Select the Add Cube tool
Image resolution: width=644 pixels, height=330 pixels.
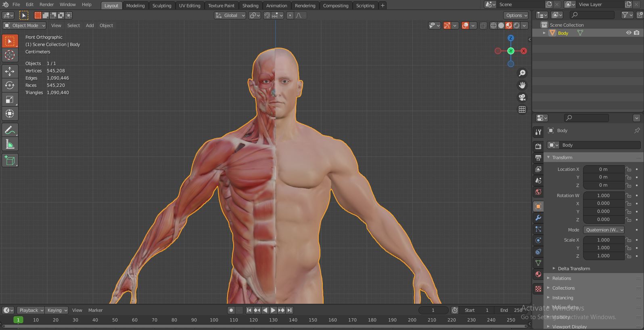(x=10, y=161)
